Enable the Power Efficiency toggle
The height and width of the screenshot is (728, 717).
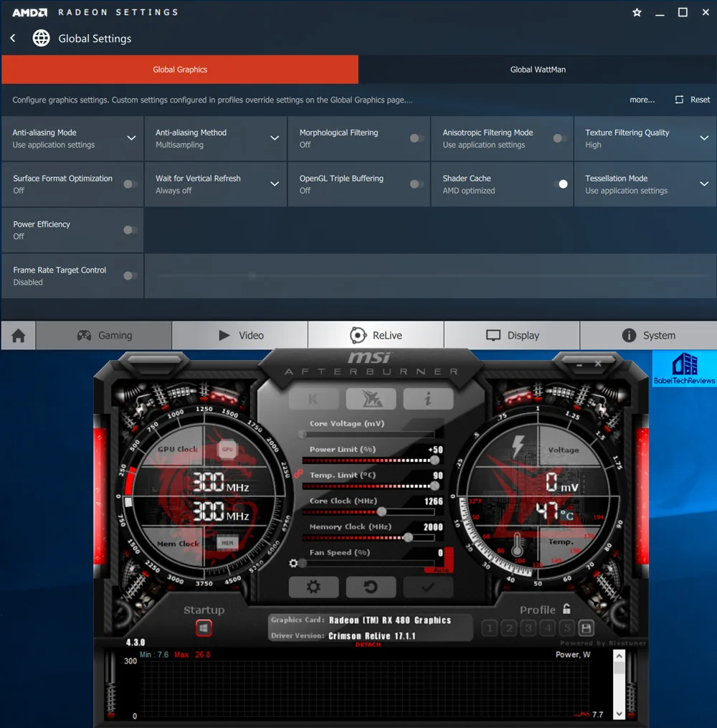click(130, 230)
